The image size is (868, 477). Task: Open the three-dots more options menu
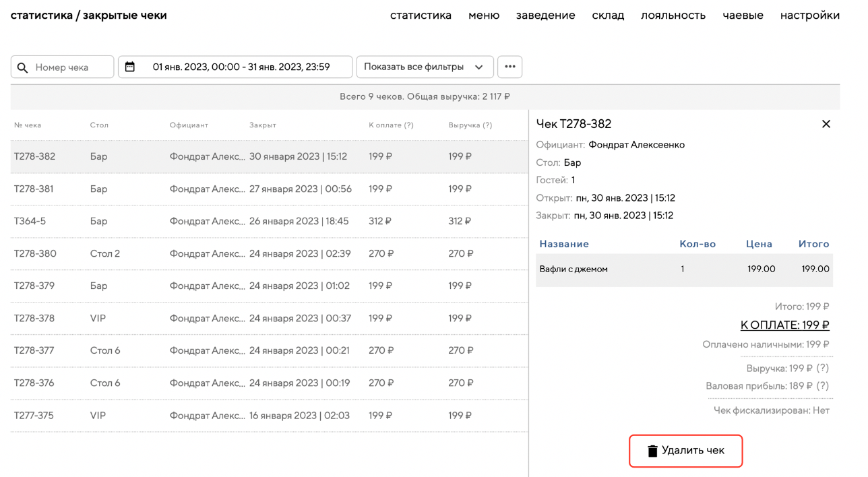point(509,67)
